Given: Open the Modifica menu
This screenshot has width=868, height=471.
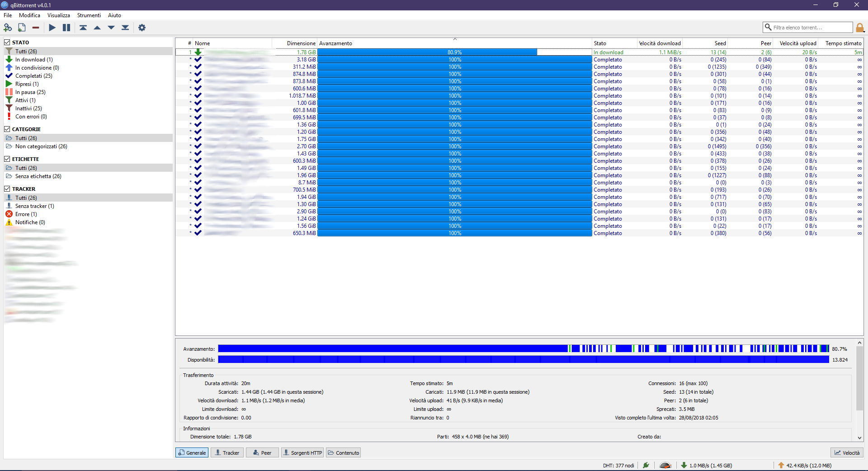Looking at the screenshot, I should point(29,15).
